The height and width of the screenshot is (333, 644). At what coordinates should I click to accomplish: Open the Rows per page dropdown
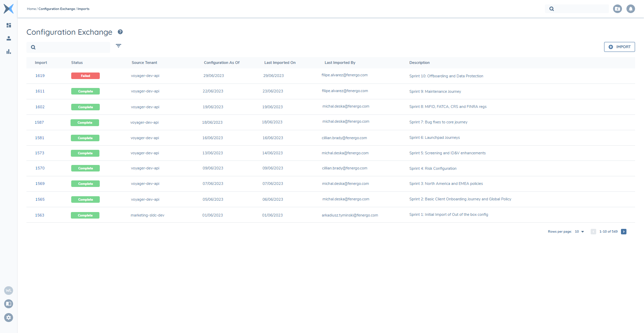(x=579, y=232)
